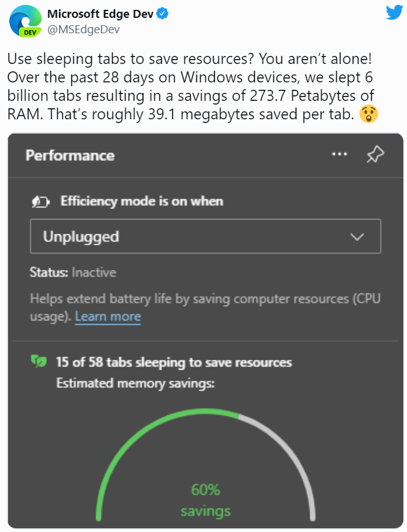Click the efficiency mode battery icon
The image size is (407, 532).
tap(41, 202)
